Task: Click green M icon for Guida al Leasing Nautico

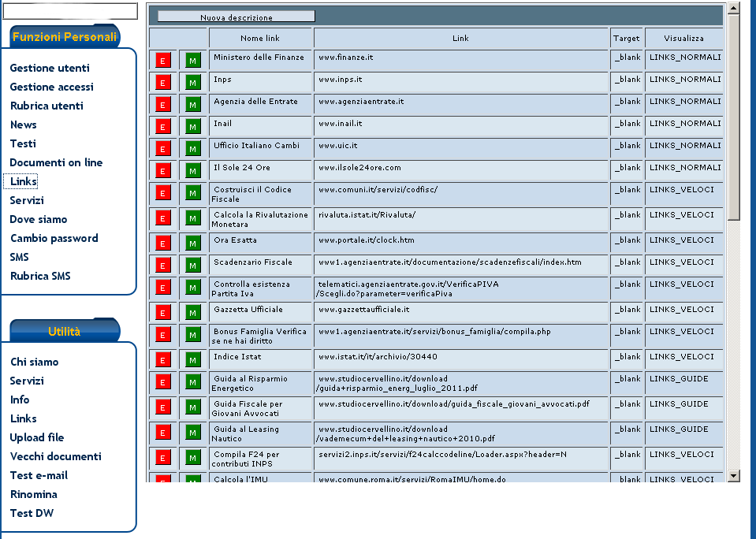Action: click(193, 433)
